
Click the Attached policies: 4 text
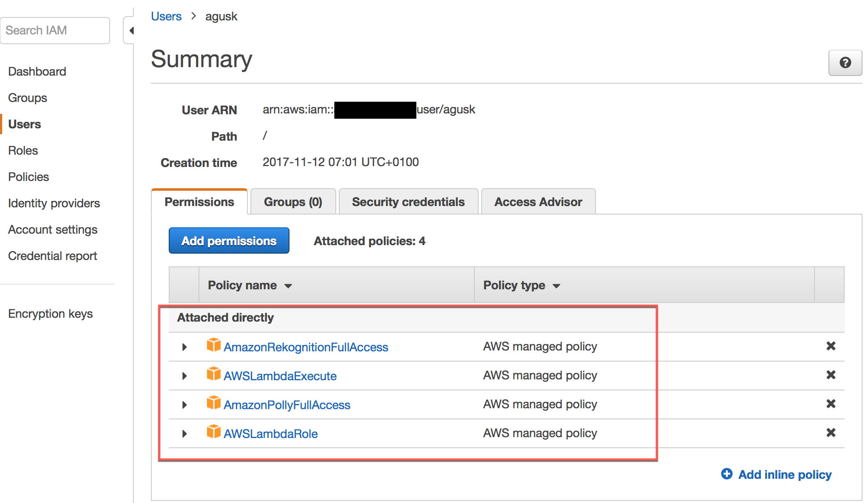pyautogui.click(x=369, y=241)
